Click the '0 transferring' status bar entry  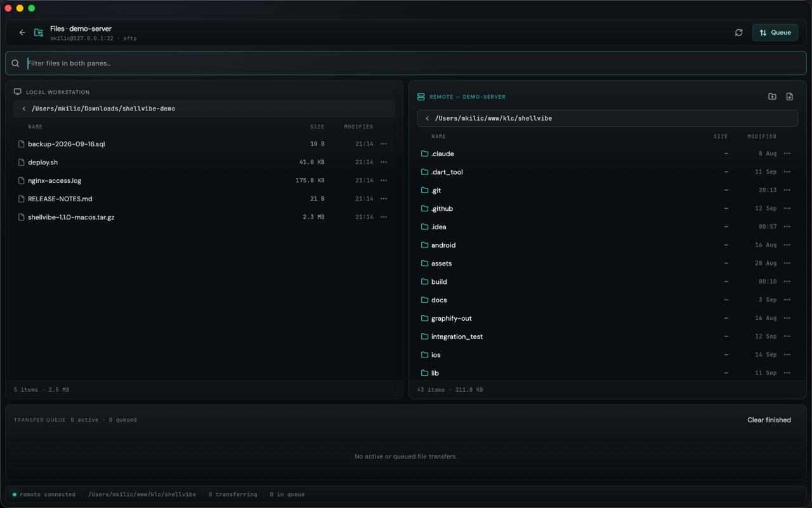233,495
